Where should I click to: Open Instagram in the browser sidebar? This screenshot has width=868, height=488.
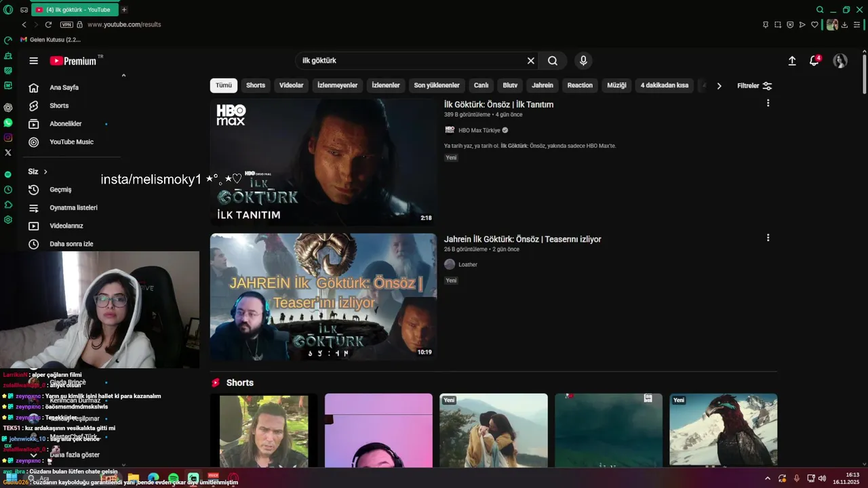point(8,138)
